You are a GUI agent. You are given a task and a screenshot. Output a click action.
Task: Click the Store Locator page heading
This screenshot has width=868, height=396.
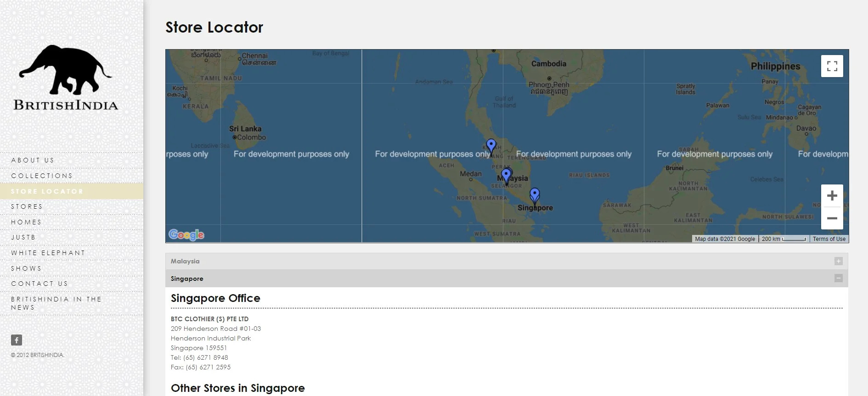[214, 27]
